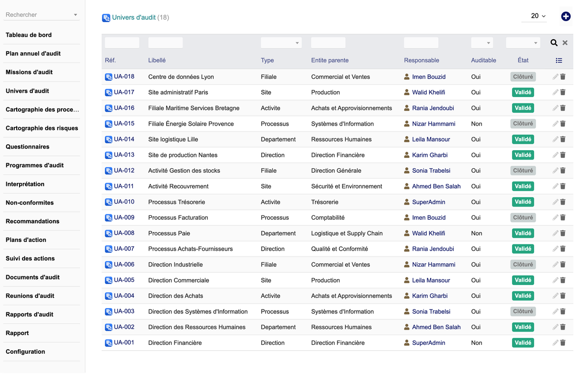588x389 pixels.
Task: Open the column list options icon
Action: [559, 60]
